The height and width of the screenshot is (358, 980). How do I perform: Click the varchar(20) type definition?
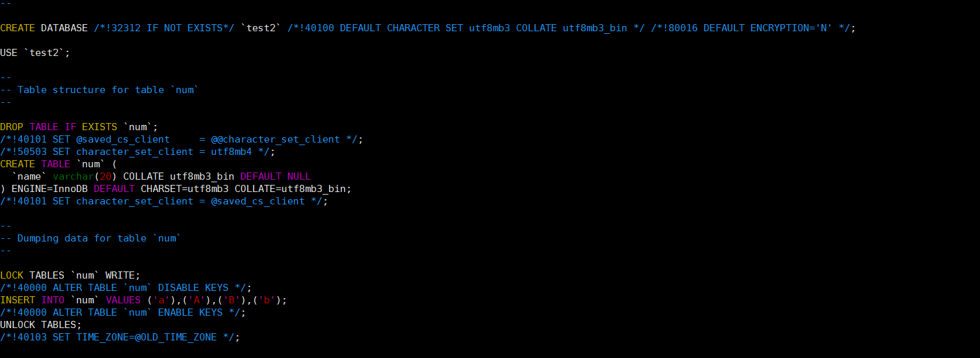(x=85, y=176)
